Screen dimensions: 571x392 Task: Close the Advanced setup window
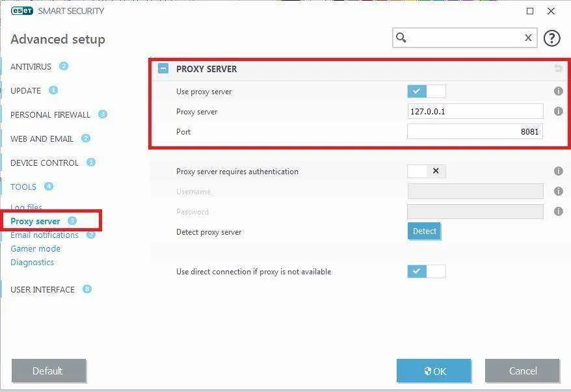pyautogui.click(x=551, y=11)
